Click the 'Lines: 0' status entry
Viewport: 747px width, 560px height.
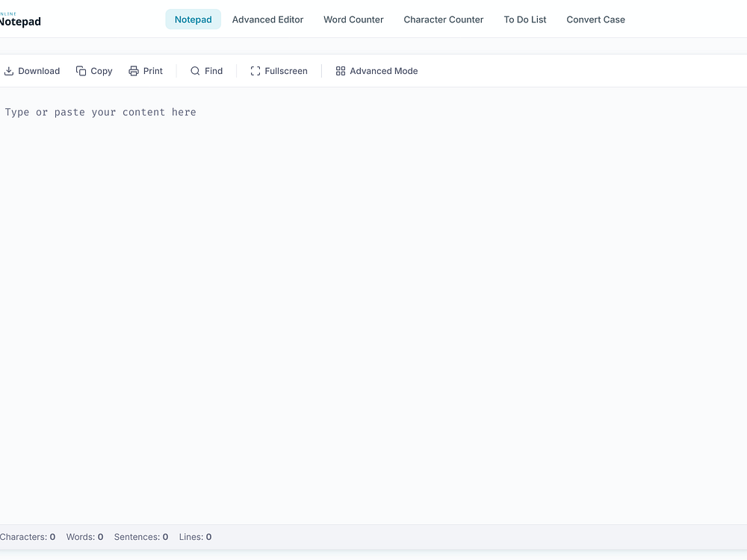[x=195, y=537]
